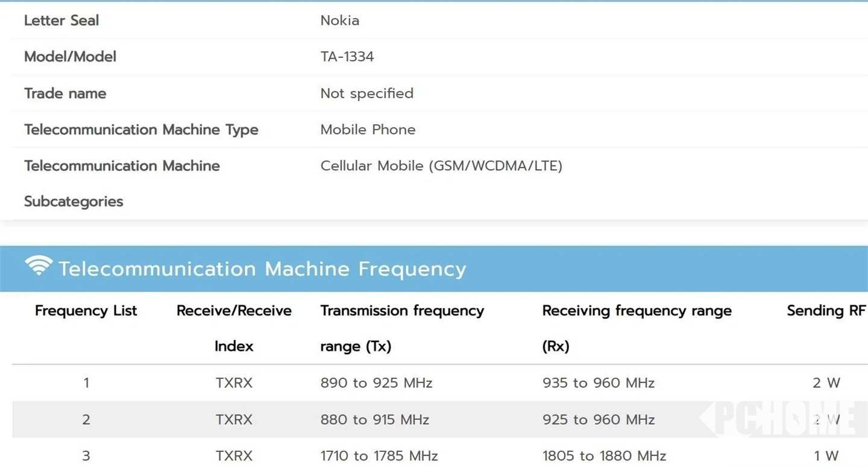Select the Not specified trade name value
This screenshot has height=467, width=868.
(366, 94)
